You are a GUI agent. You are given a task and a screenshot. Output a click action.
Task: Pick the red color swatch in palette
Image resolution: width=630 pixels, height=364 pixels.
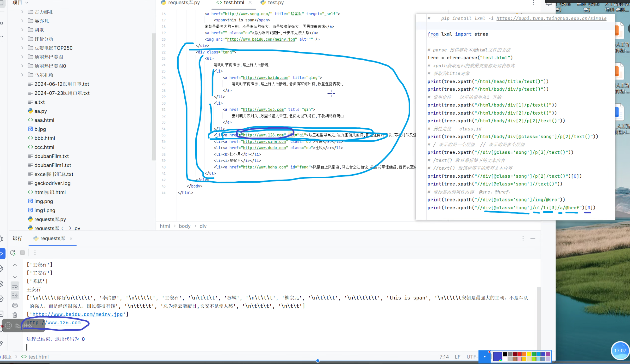click(x=519, y=354)
